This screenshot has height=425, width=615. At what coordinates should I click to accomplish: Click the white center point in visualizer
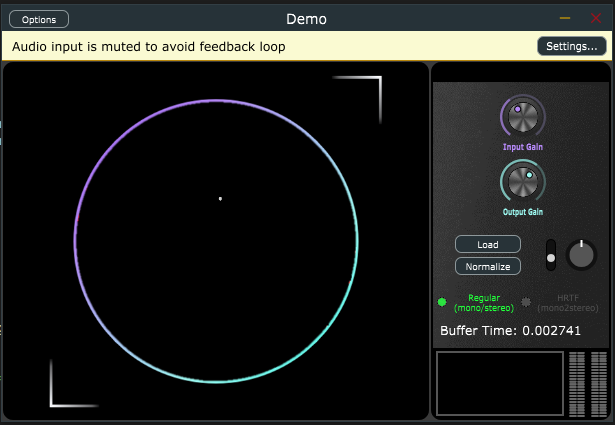(220, 199)
